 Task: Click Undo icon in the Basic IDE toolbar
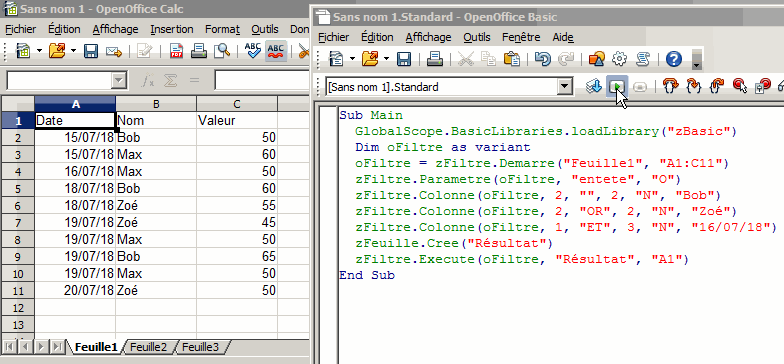click(x=542, y=60)
